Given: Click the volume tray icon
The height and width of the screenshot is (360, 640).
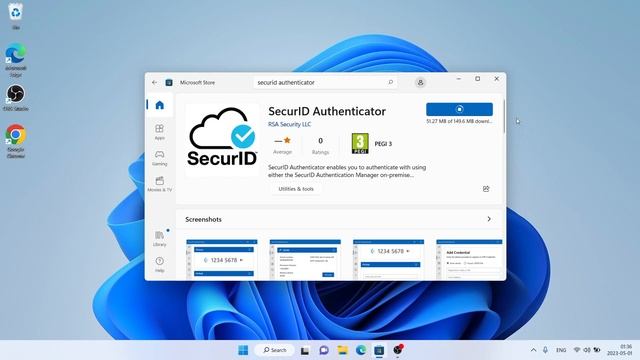Looking at the screenshot, I should [587, 350].
